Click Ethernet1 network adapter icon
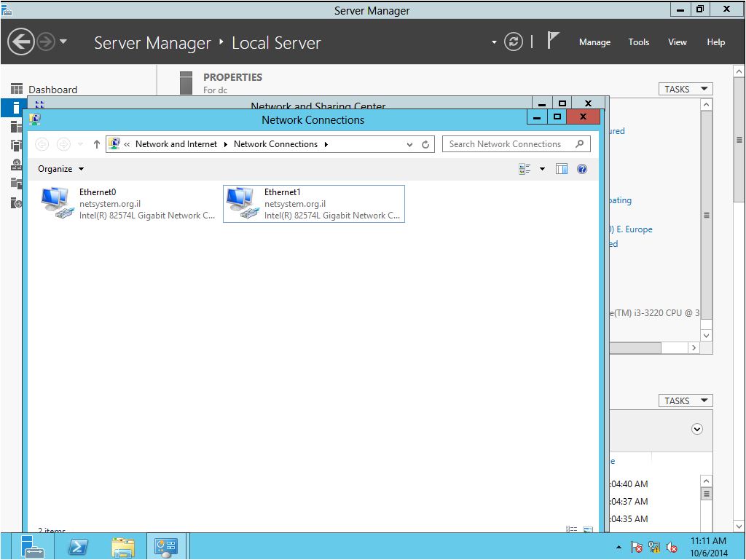The height and width of the screenshot is (560, 746). tap(241, 203)
